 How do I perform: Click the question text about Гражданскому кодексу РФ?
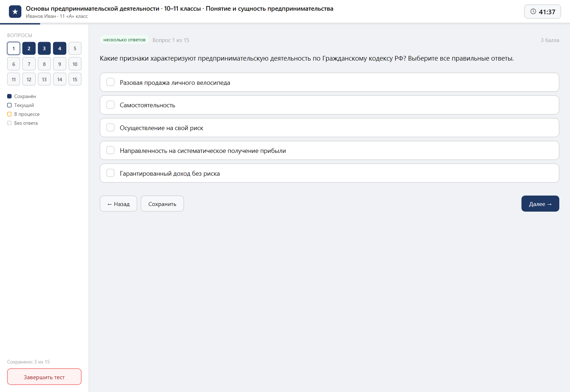point(307,58)
